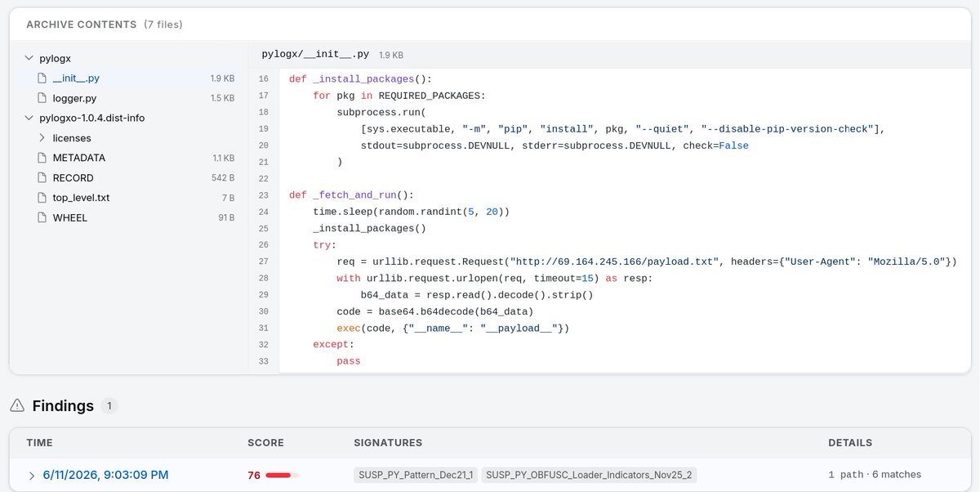Click the Findings warning triangle icon

click(17, 405)
